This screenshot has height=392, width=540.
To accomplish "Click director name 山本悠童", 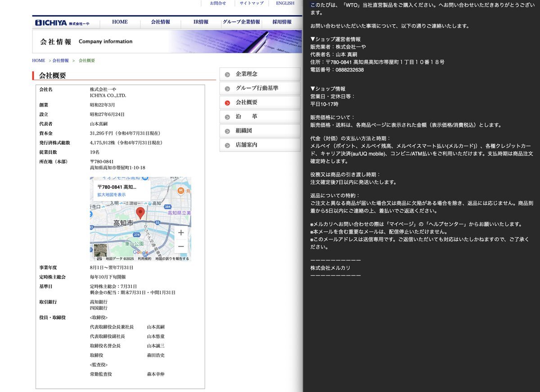I will pos(156,336).
